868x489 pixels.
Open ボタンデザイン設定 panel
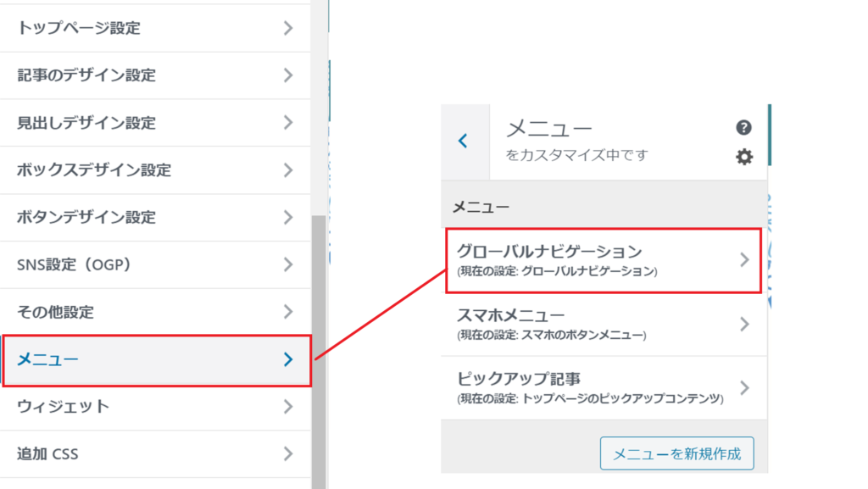coord(155,218)
